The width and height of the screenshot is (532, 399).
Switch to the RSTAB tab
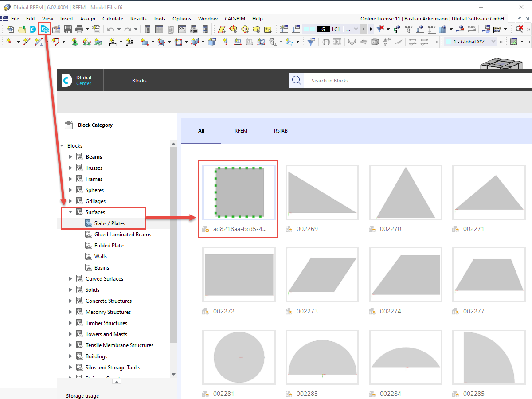[281, 131]
